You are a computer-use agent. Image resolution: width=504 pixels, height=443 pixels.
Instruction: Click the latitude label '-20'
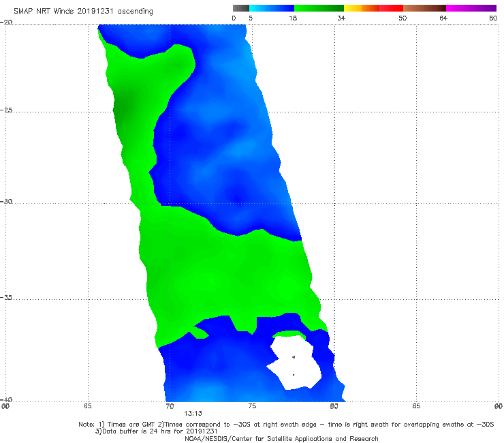(x=6, y=22)
